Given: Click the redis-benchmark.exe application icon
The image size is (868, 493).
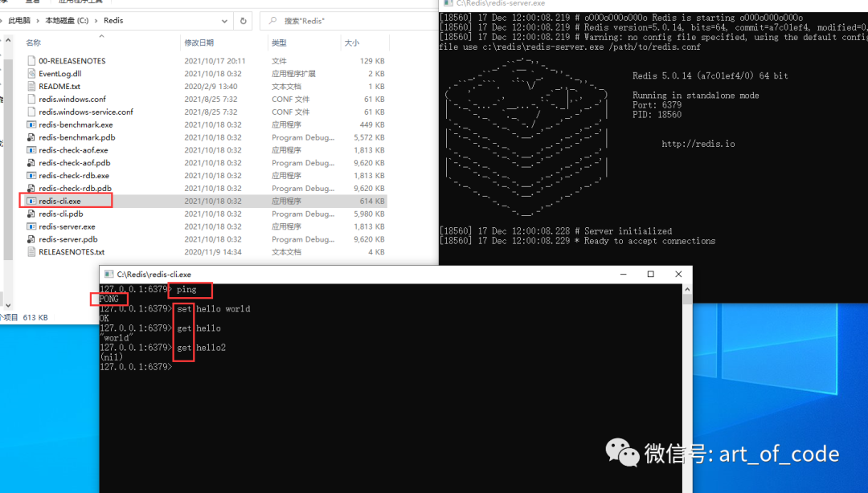Looking at the screenshot, I should coord(31,124).
